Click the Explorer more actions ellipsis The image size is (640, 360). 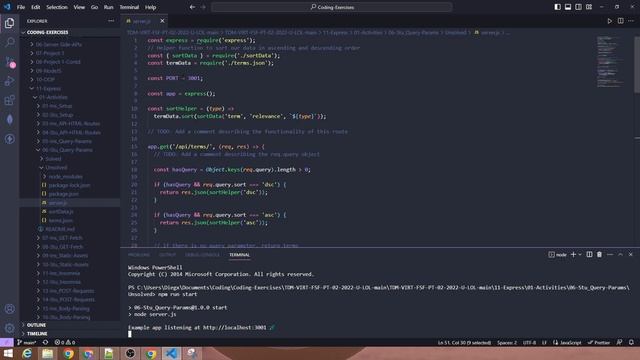pyautogui.click(x=111, y=21)
